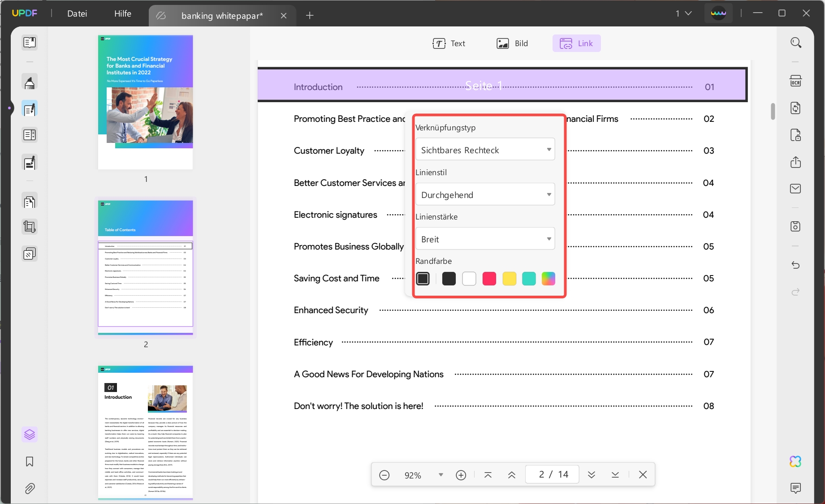Open the Hilfe menu
Viewport: 825px width, 504px height.
coord(123,13)
